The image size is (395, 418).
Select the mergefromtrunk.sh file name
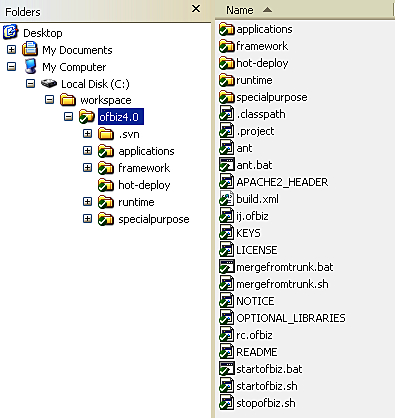[282, 284]
